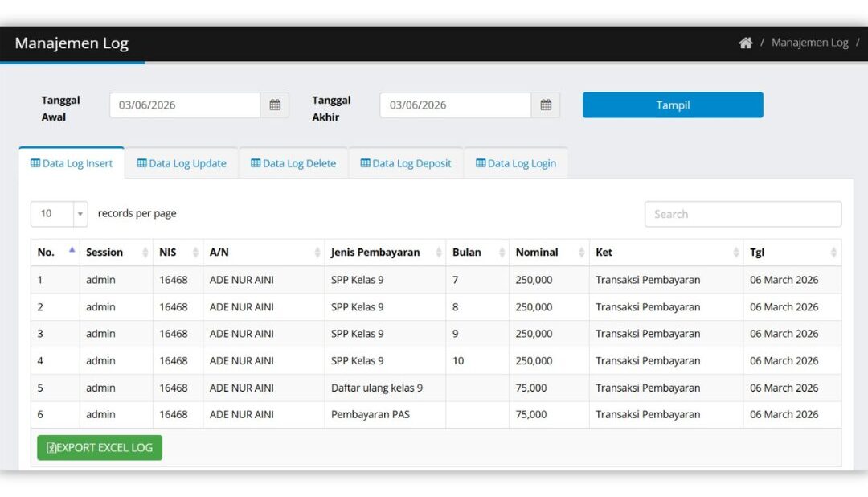This screenshot has height=497, width=868.
Task: Click the Manajemen Log breadcrumb link
Action: click(809, 43)
